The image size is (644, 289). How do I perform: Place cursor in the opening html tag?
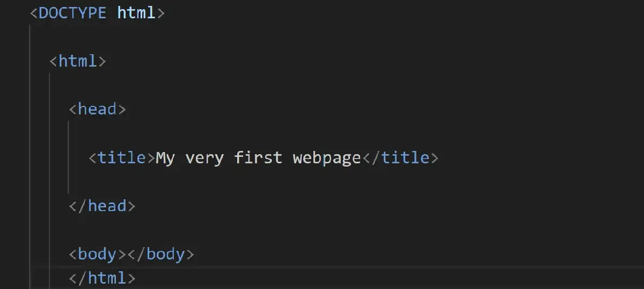pyautogui.click(x=78, y=61)
